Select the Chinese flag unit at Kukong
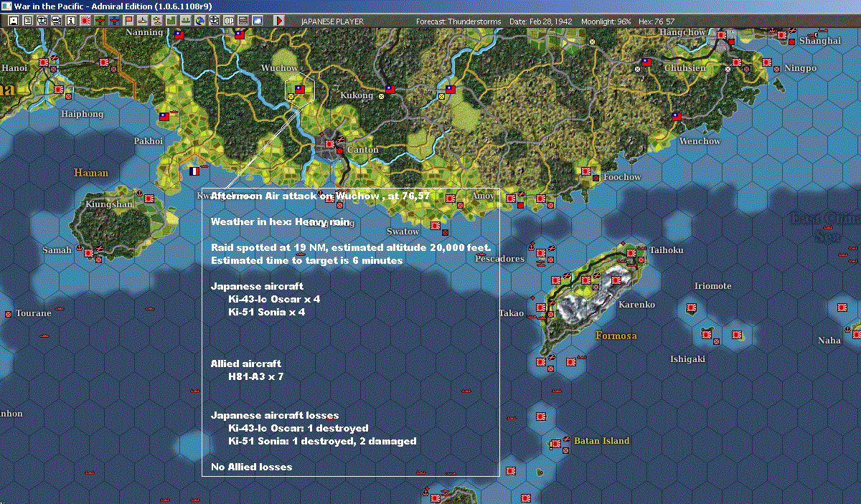861x504 pixels. pyautogui.click(x=390, y=90)
